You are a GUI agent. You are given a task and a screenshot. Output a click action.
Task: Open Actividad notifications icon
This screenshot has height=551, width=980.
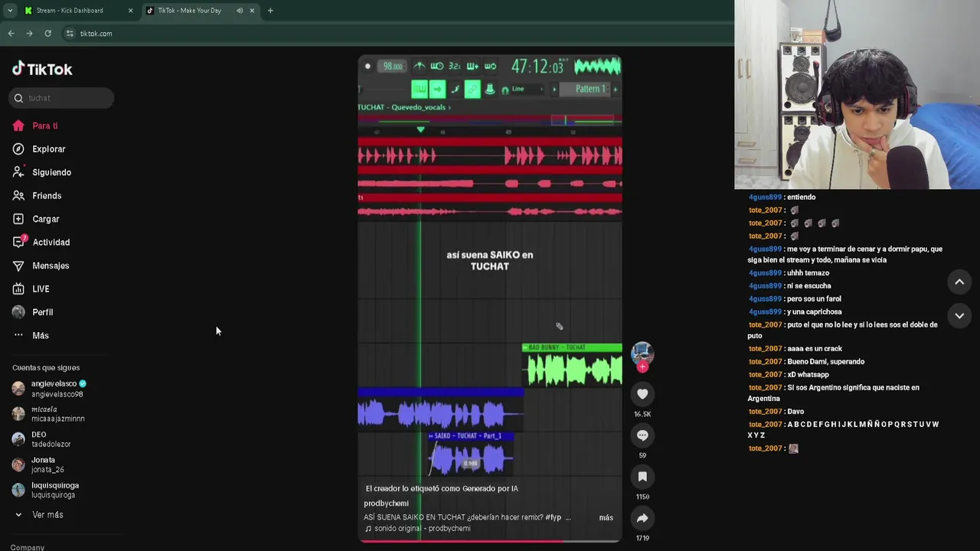[x=18, y=243]
